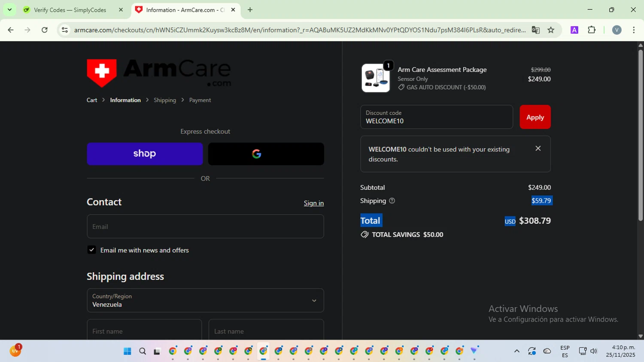
Task: Bookmark this page with star icon
Action: [551, 30]
